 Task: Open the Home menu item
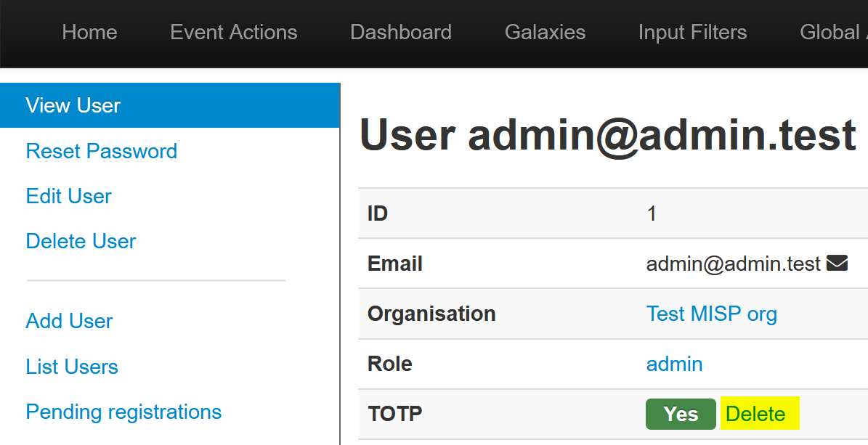(89, 33)
